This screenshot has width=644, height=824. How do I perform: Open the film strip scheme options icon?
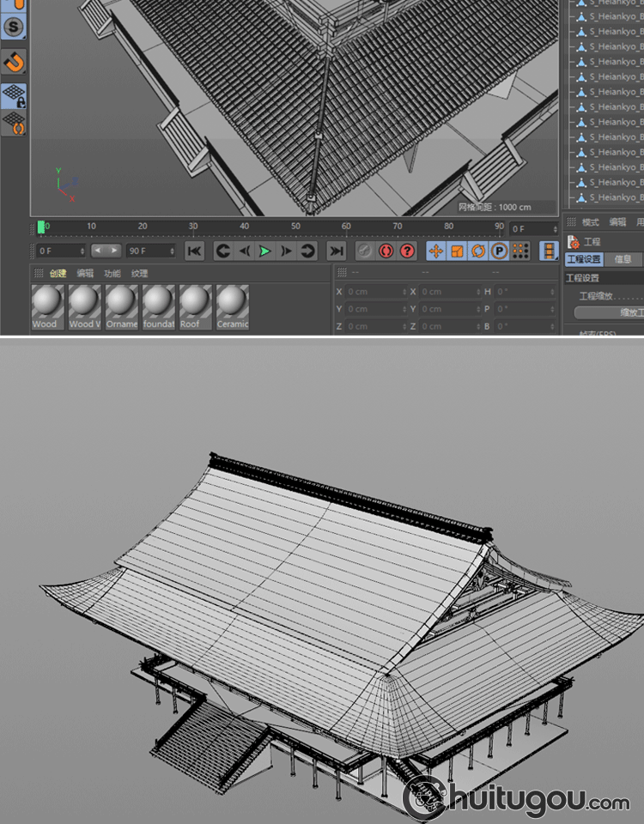click(549, 251)
